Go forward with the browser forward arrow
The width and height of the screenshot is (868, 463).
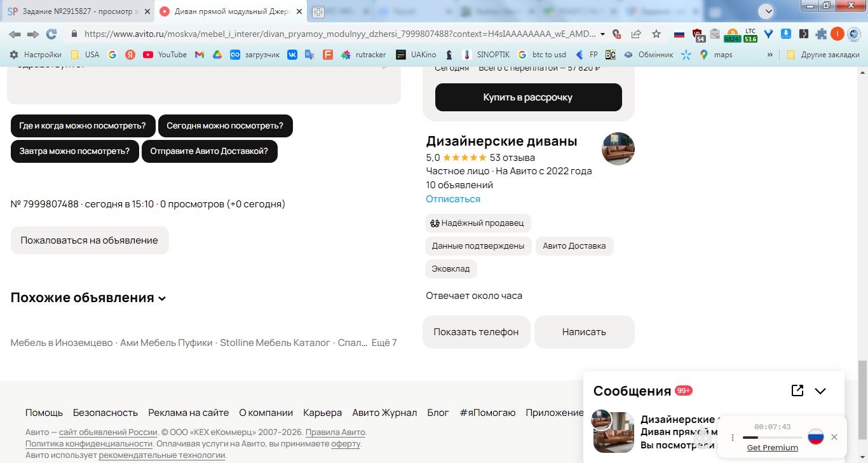coord(33,34)
